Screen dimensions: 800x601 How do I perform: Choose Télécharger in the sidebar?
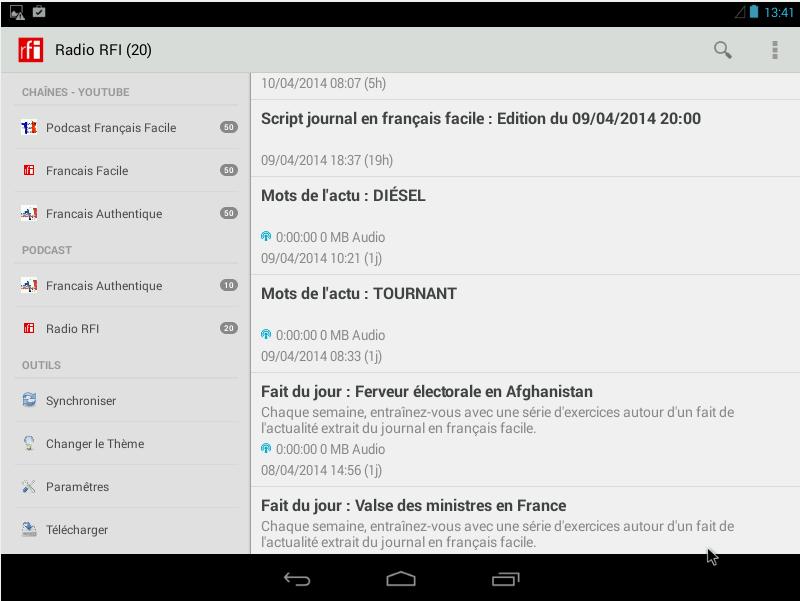127,530
